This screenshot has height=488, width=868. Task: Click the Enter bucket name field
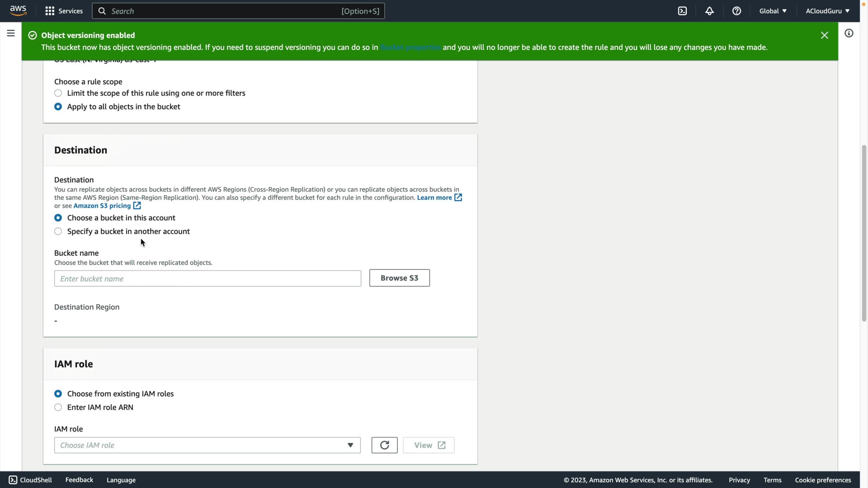pyautogui.click(x=207, y=278)
